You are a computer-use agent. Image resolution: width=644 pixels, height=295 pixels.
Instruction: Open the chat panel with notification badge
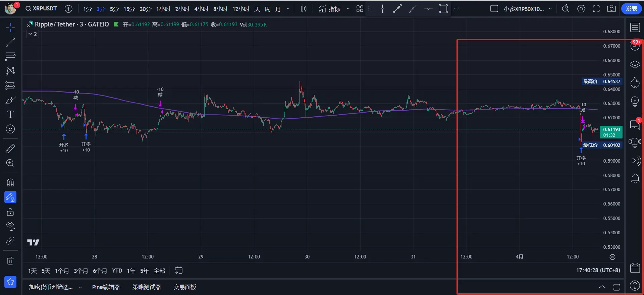(635, 124)
